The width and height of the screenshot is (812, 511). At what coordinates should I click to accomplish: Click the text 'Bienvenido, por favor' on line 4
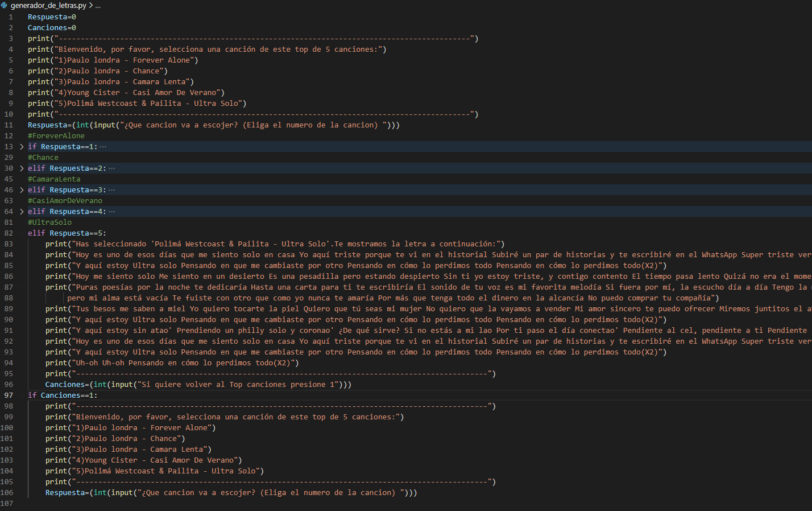(105, 50)
